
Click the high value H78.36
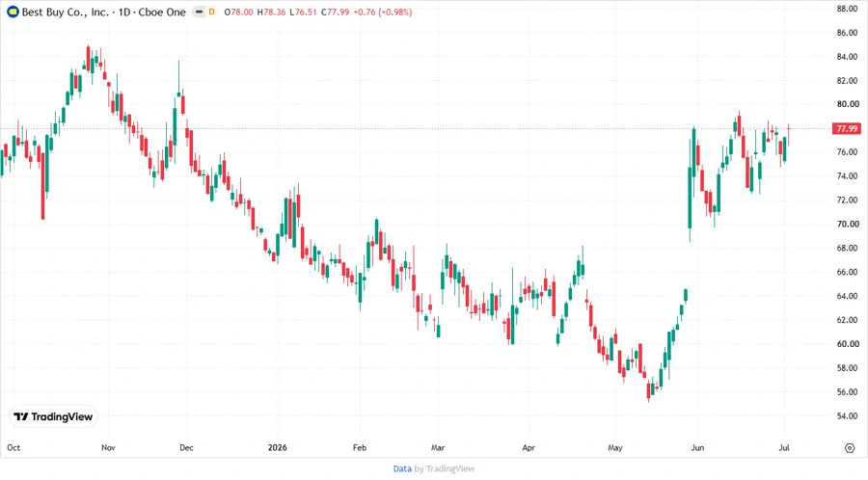(271, 12)
